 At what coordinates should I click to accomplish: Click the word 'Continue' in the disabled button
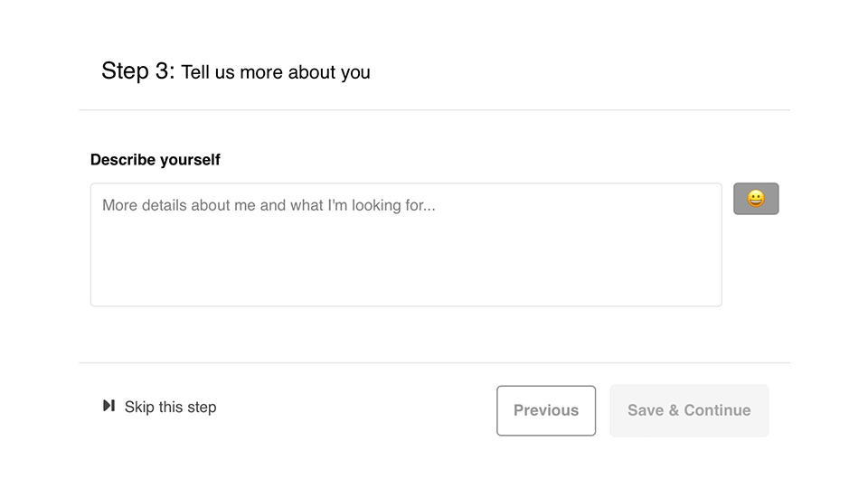coord(717,410)
